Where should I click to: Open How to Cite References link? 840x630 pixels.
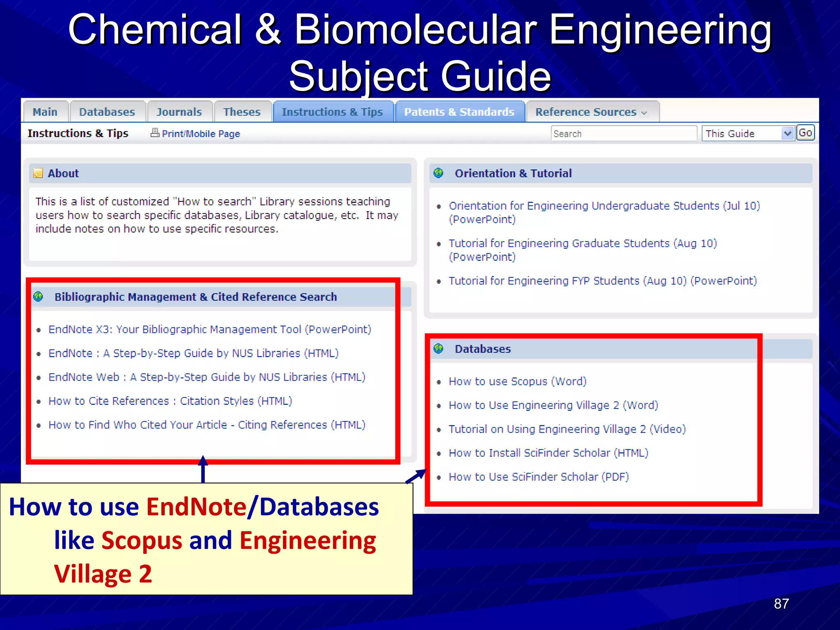[x=170, y=401]
